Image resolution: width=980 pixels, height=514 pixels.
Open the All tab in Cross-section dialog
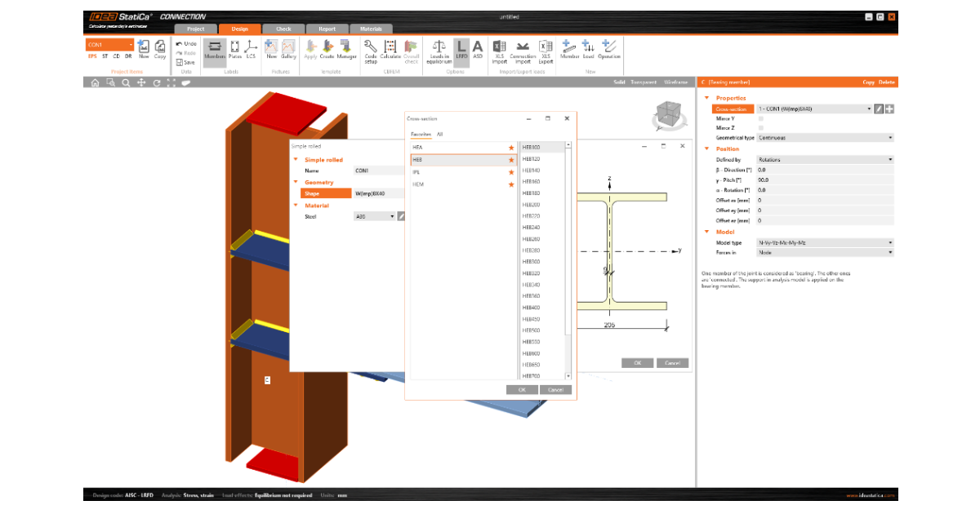point(440,134)
